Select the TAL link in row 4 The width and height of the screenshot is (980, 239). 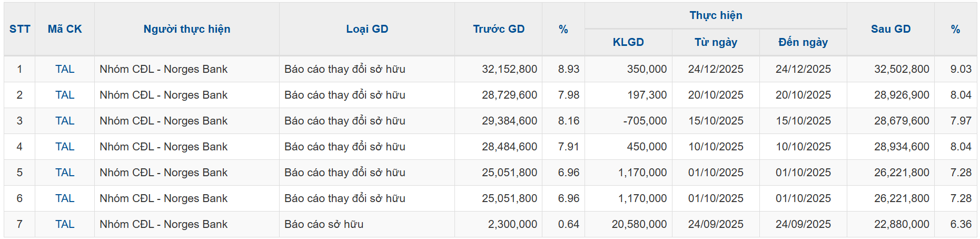[65, 147]
